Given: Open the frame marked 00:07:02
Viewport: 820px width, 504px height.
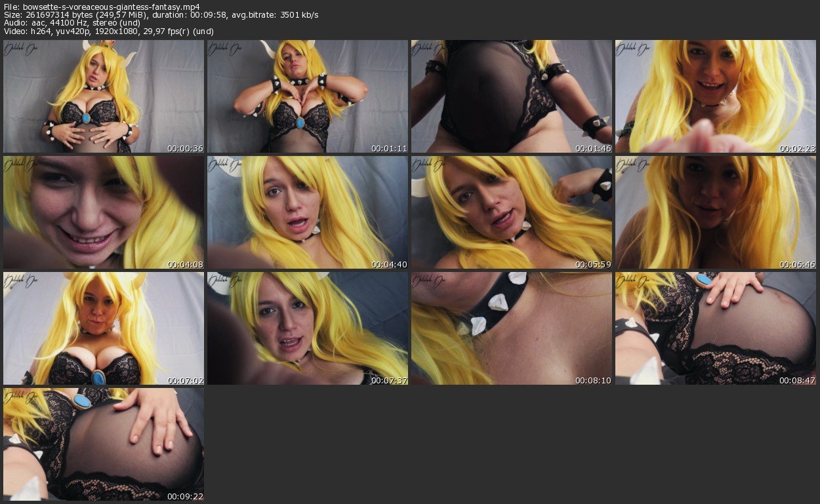Looking at the screenshot, I should [104, 328].
